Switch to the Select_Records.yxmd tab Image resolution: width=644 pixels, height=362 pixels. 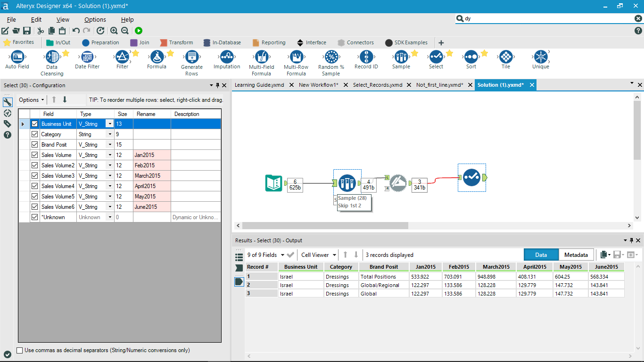377,85
